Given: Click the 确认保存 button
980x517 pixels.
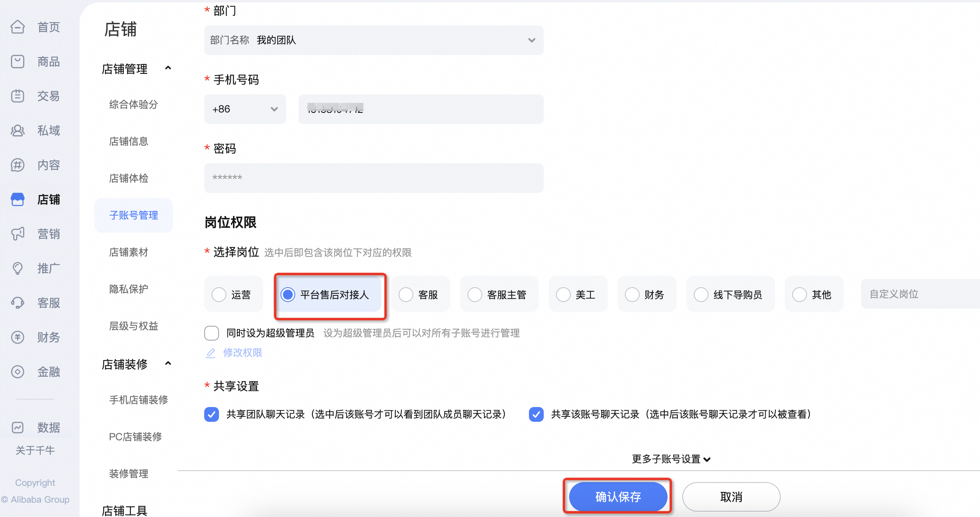Looking at the screenshot, I should (x=618, y=497).
